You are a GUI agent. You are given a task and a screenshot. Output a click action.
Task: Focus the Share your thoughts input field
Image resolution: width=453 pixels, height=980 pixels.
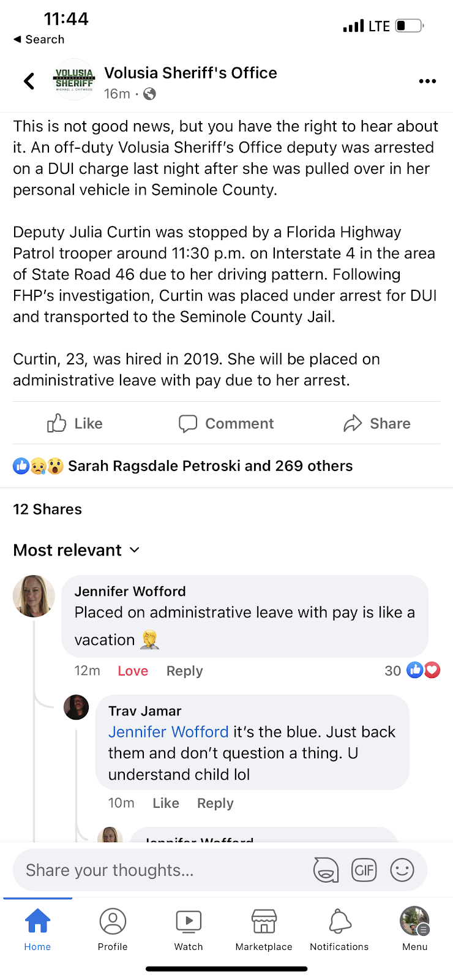pyautogui.click(x=159, y=870)
